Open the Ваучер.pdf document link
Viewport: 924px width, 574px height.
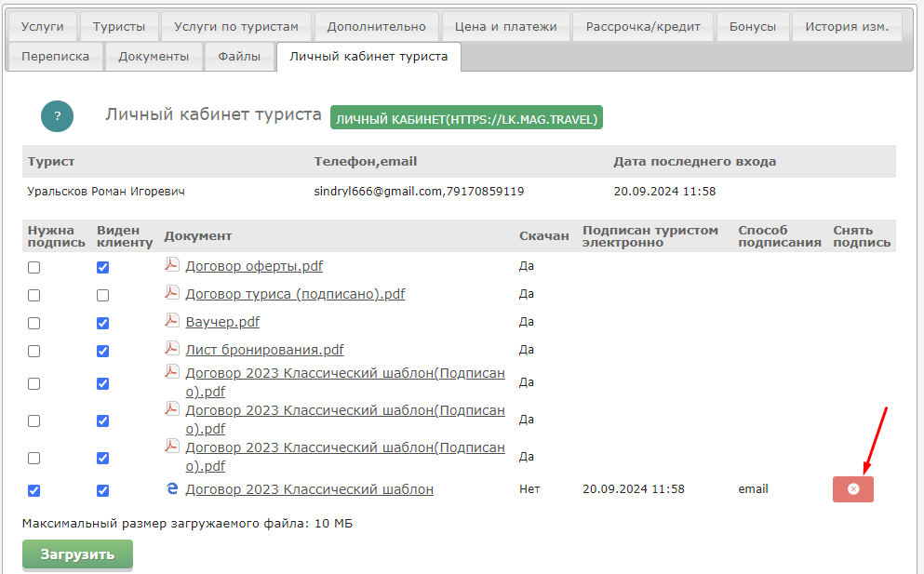tap(222, 322)
